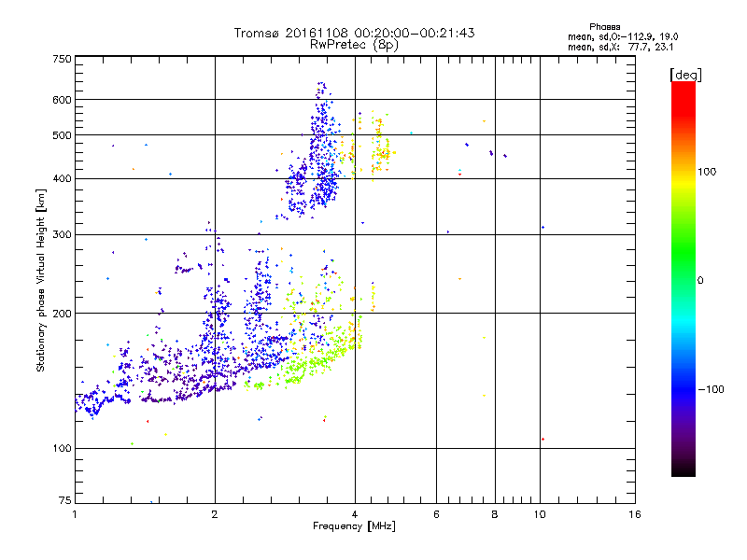
Task: Click the y-axis tick value '500'
Action: (62, 135)
